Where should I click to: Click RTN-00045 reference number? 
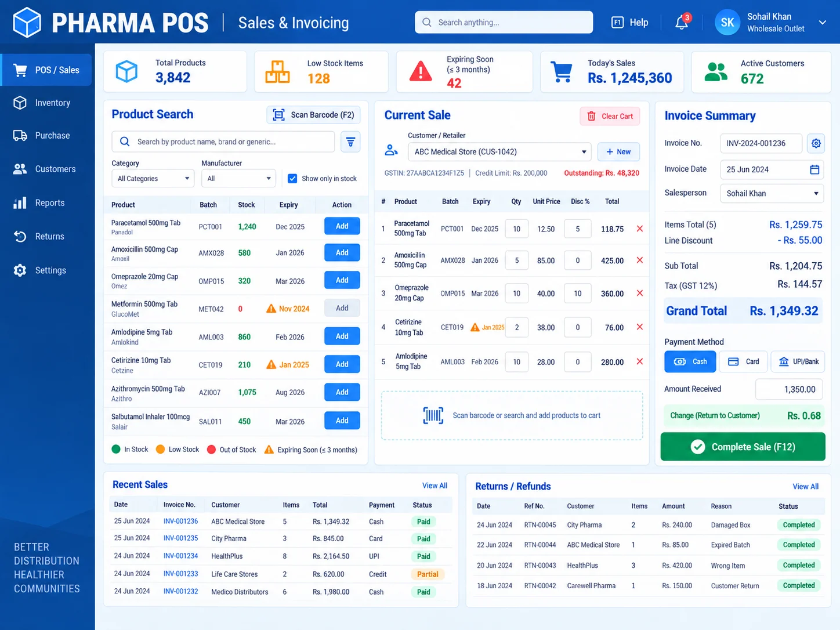540,525
